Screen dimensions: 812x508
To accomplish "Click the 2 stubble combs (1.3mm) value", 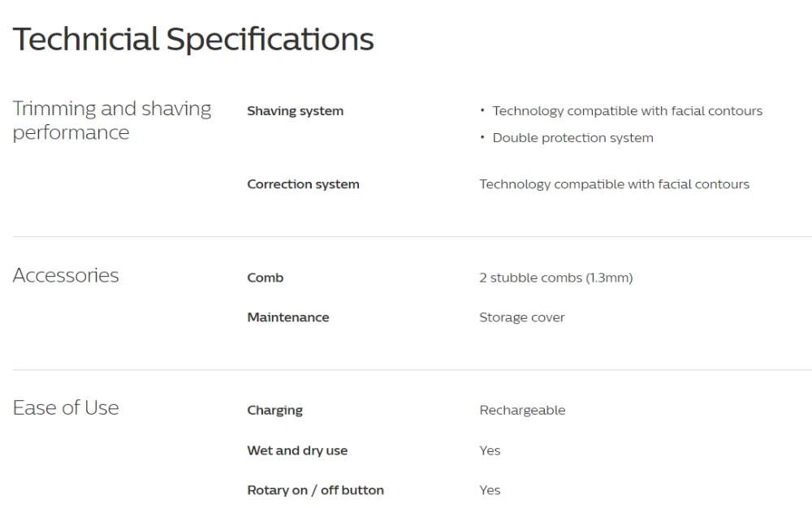I will click(556, 278).
